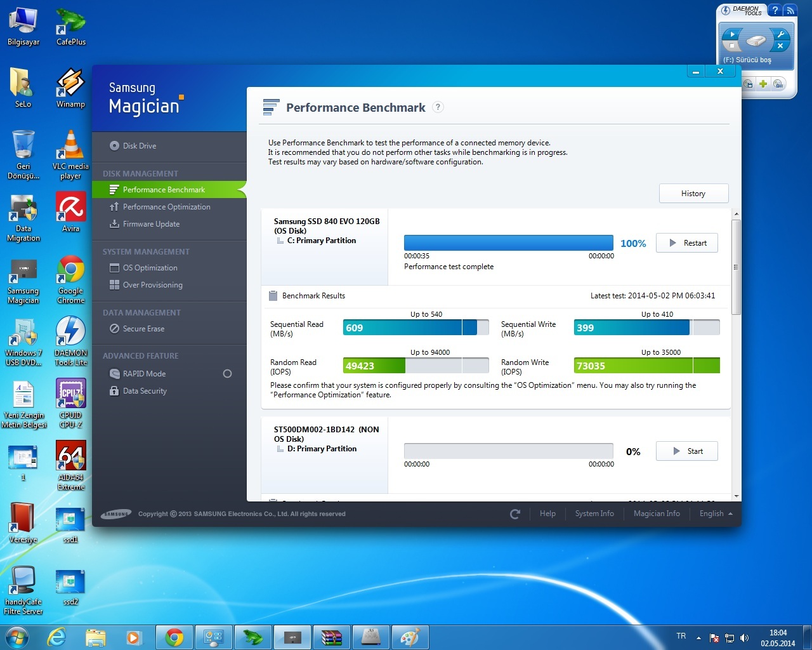Select the CafePlus desktop icon

[x=71, y=26]
